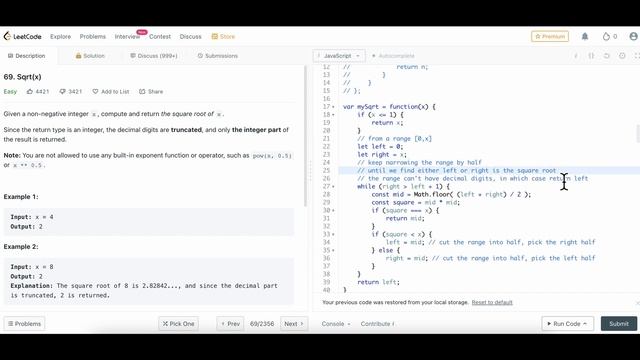Go to the Next problem

click(x=294, y=324)
